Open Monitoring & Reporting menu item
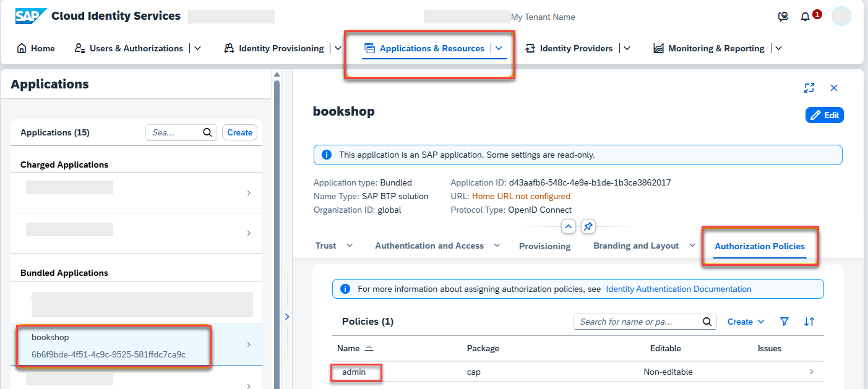The image size is (868, 389). 709,48
